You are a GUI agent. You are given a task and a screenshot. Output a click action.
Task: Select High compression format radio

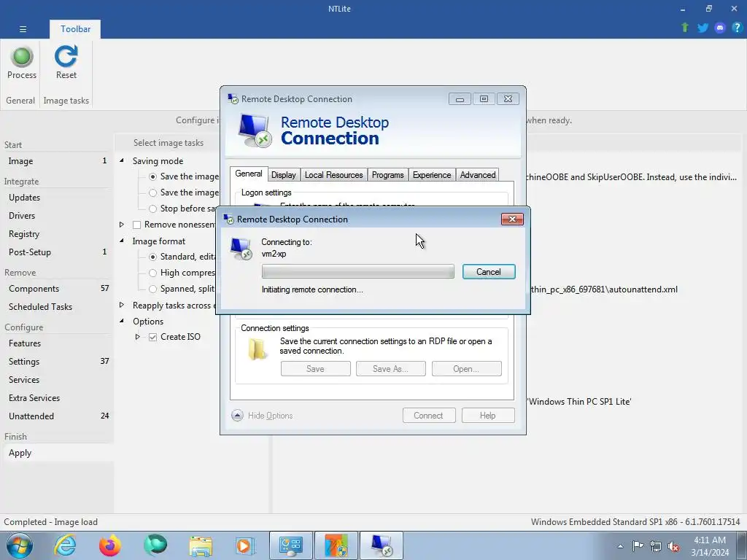pos(152,273)
